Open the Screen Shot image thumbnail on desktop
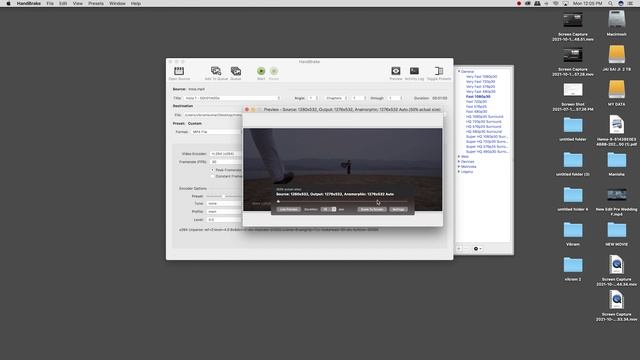Viewport: 640px width, 360px height. (x=573, y=90)
